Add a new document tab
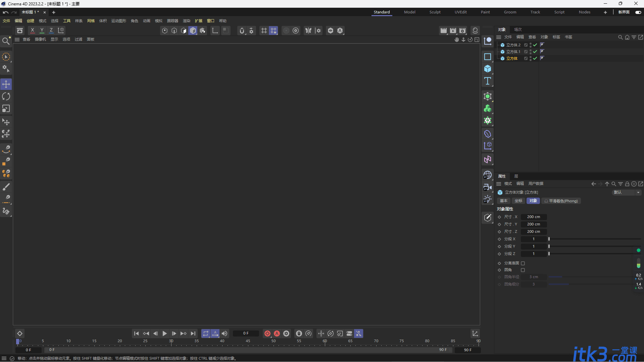This screenshot has width=644, height=362. coord(54,12)
